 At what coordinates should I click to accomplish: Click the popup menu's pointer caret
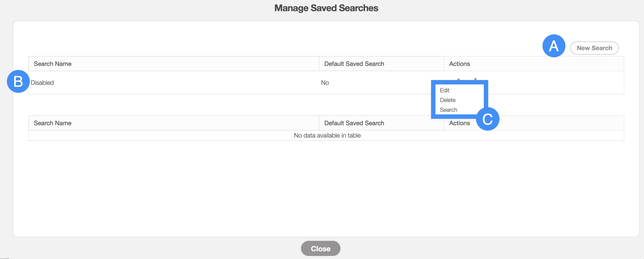click(x=458, y=79)
